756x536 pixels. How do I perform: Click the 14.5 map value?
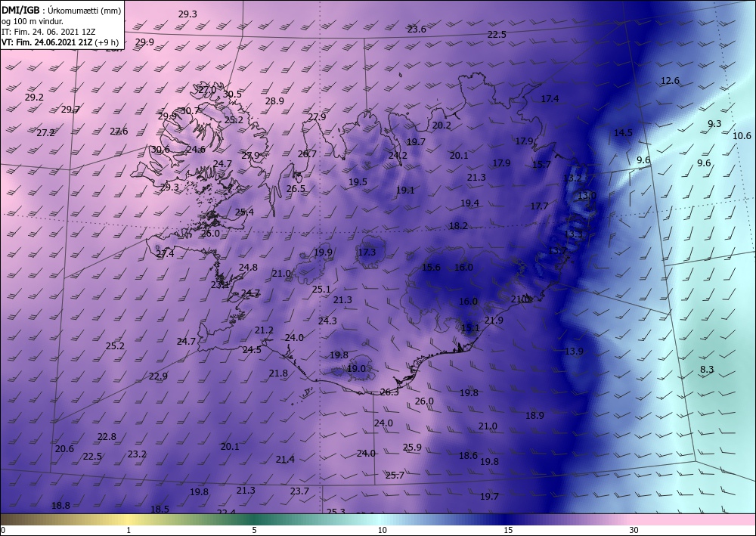(623, 133)
